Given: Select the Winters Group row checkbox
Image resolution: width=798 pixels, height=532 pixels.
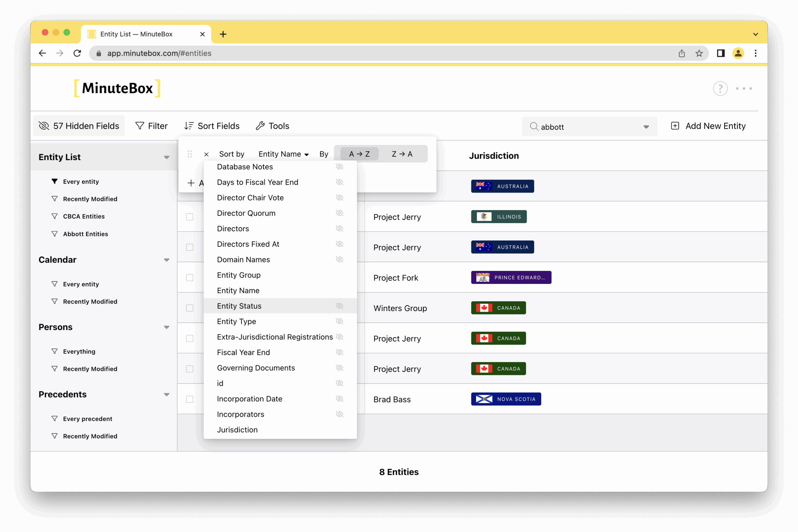Looking at the screenshot, I should coord(190,308).
